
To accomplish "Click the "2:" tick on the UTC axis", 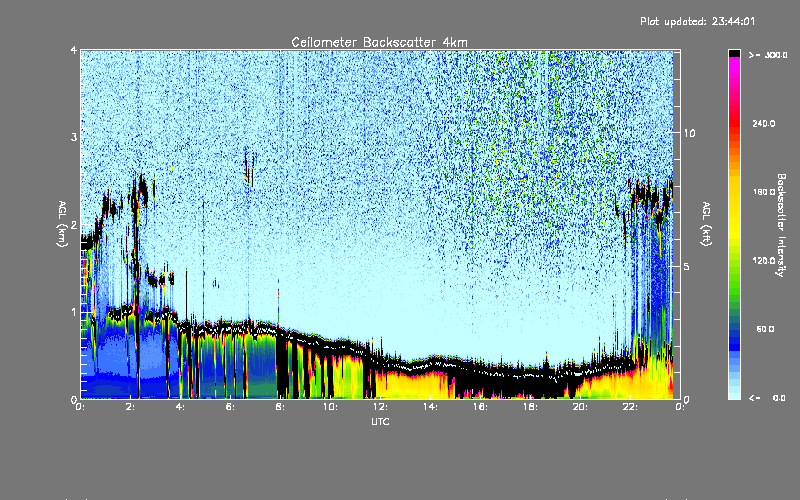I will tap(131, 407).
